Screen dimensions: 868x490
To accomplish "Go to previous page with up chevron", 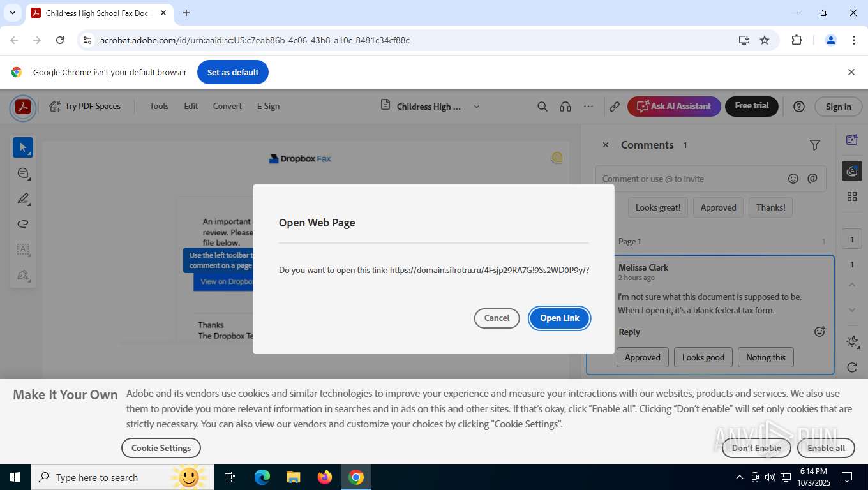I will coord(851,285).
